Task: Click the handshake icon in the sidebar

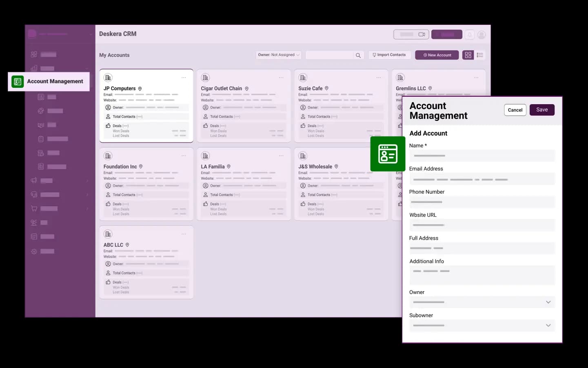Action: coord(41,125)
